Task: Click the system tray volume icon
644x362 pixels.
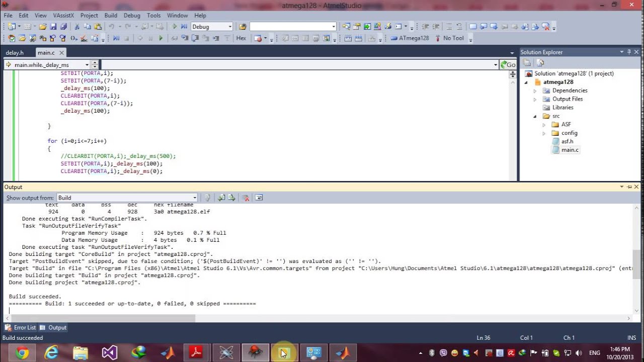Action: click(x=578, y=353)
